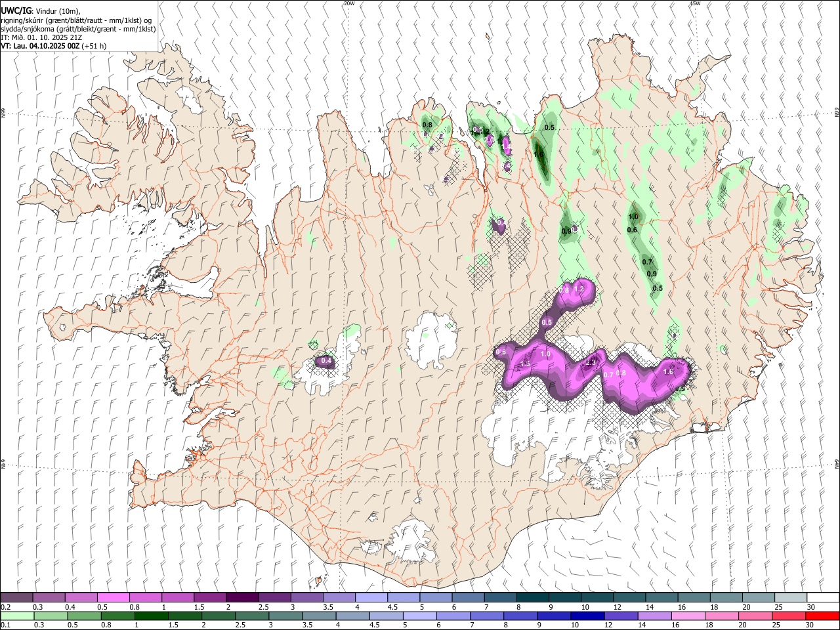
Task: Click the '1.2' snowfall value on the map
Action: [x=579, y=289]
